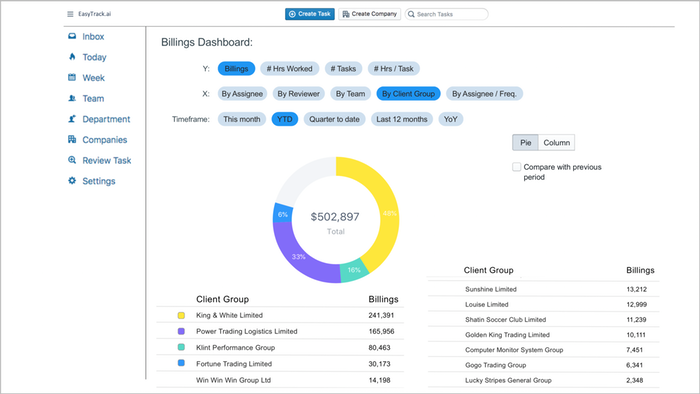The image size is (700, 394).
Task: Click the Department person icon
Action: tap(72, 119)
